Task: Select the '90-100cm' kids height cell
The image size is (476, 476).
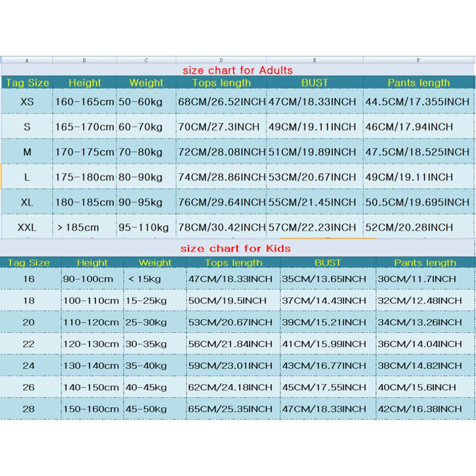Action: 92,278
